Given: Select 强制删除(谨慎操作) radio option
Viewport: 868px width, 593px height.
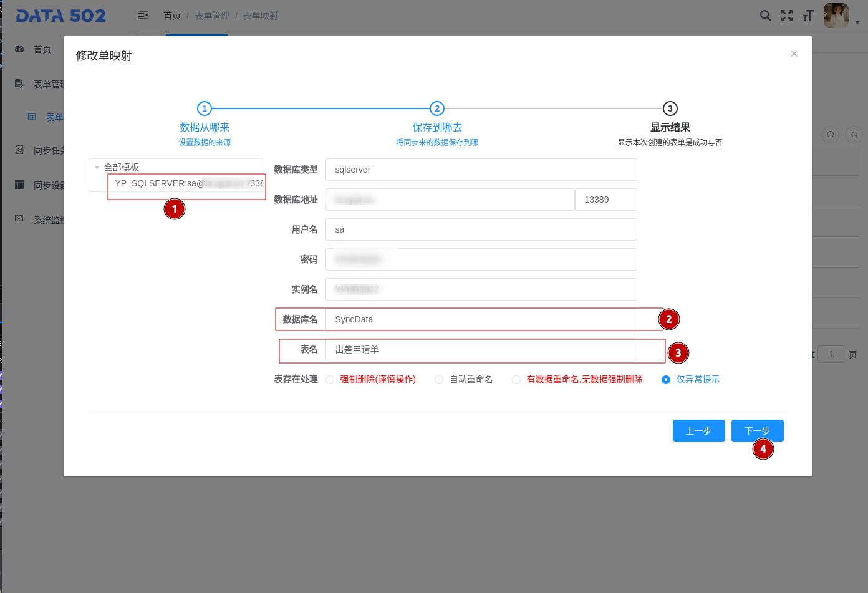Looking at the screenshot, I should click(330, 380).
